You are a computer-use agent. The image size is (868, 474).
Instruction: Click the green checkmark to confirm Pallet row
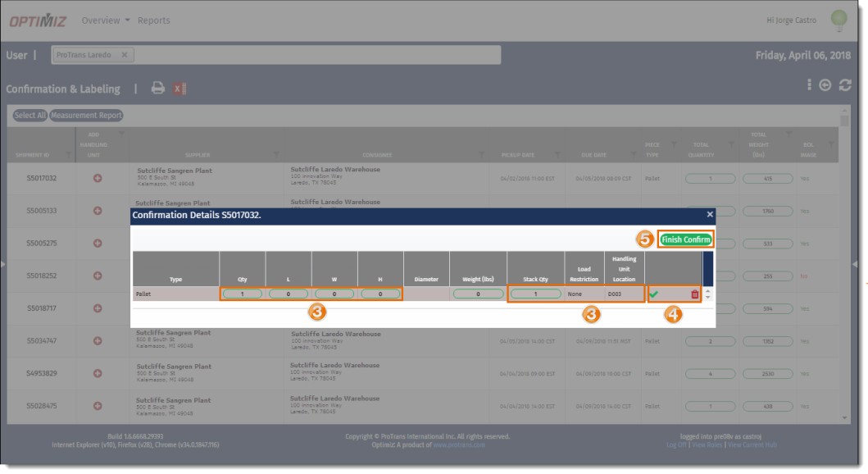[x=654, y=294]
